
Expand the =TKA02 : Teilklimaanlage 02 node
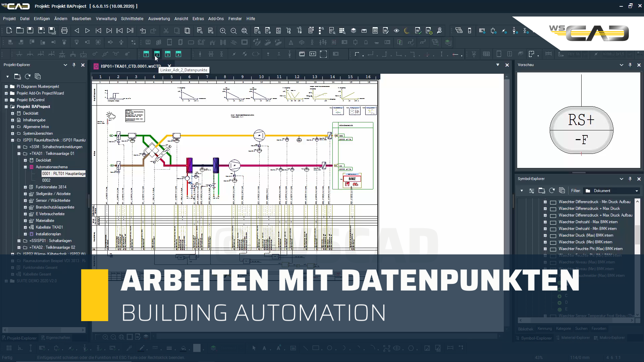coord(18,247)
